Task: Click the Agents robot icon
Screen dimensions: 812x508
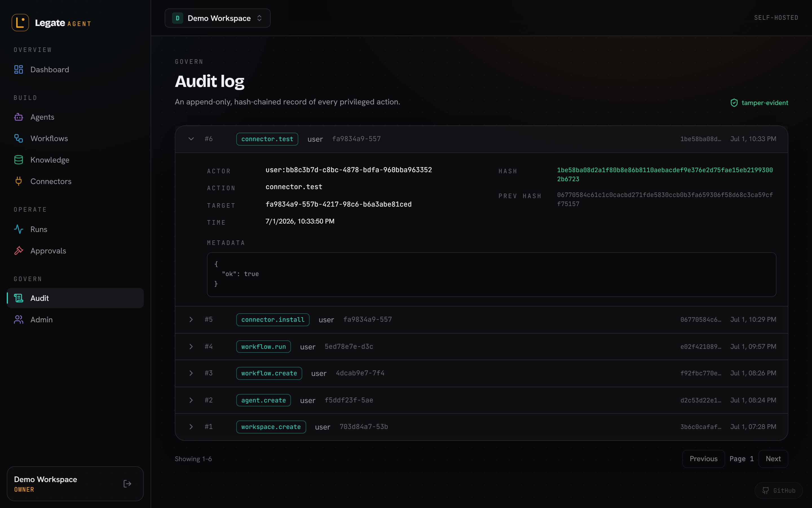Action: click(x=18, y=117)
